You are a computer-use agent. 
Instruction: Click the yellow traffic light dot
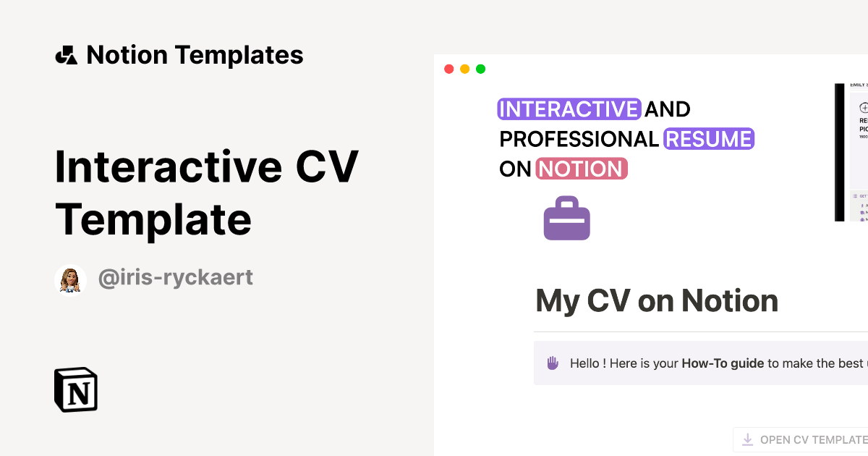coord(464,69)
